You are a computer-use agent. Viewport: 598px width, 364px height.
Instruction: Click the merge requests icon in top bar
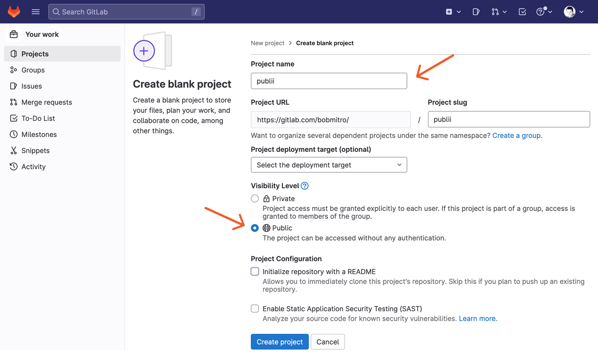pos(496,11)
